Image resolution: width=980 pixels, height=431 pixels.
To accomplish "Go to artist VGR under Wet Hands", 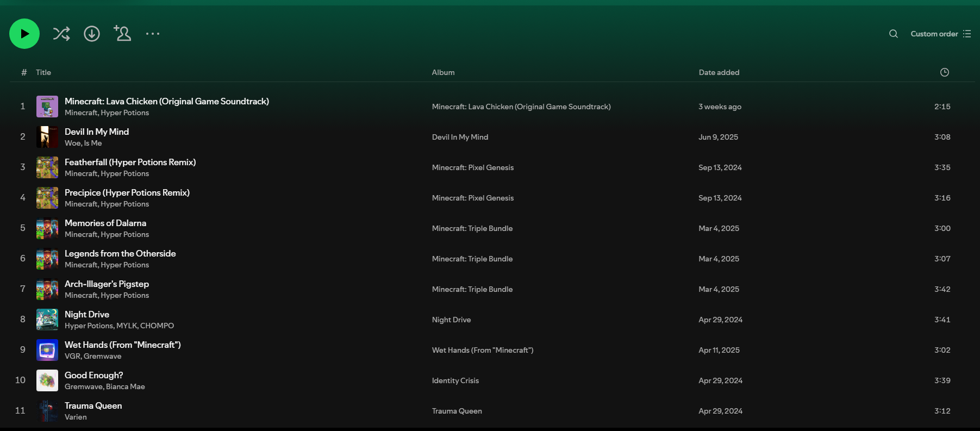I will [x=72, y=356].
